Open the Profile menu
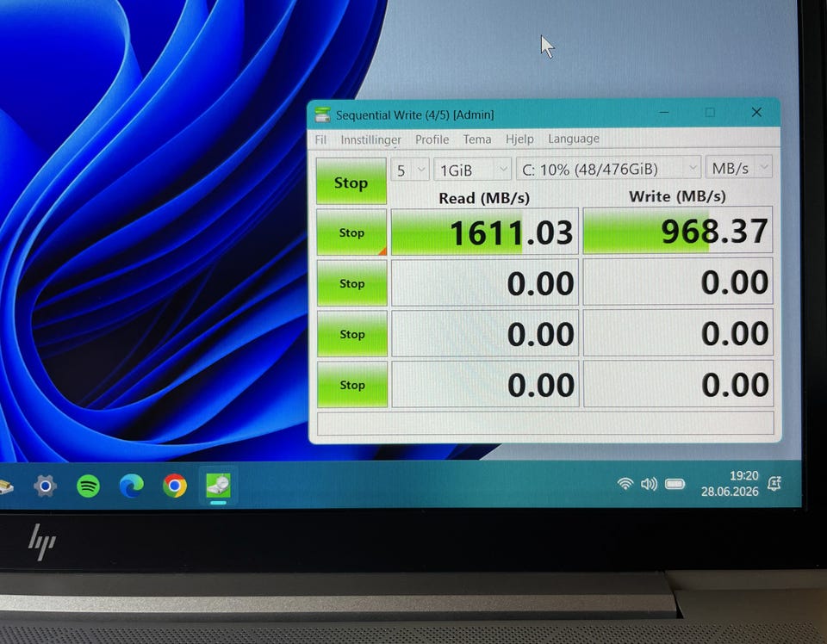The height and width of the screenshot is (644, 827). click(x=432, y=139)
